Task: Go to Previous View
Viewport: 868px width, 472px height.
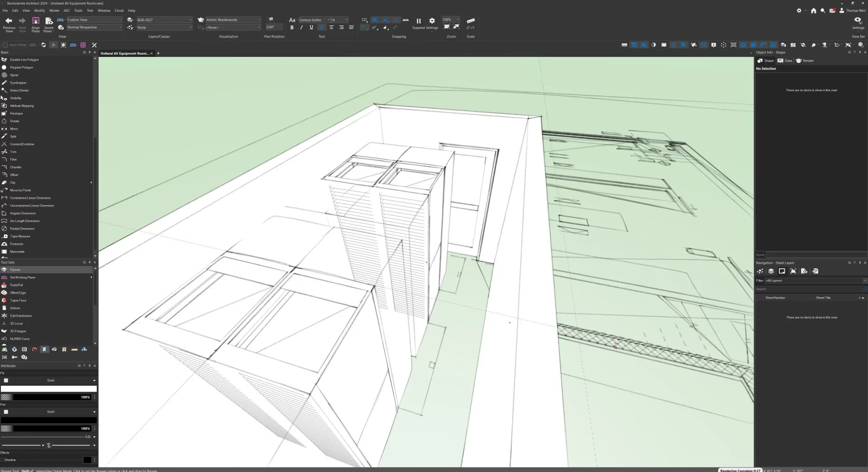Action: click(9, 21)
